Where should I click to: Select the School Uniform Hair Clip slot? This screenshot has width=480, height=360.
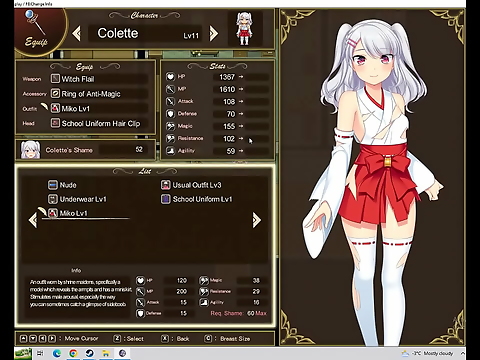[99, 123]
